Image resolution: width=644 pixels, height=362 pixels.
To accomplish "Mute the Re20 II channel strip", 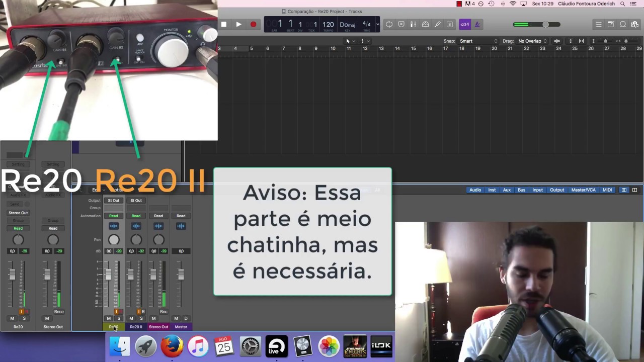I will coord(131,318).
